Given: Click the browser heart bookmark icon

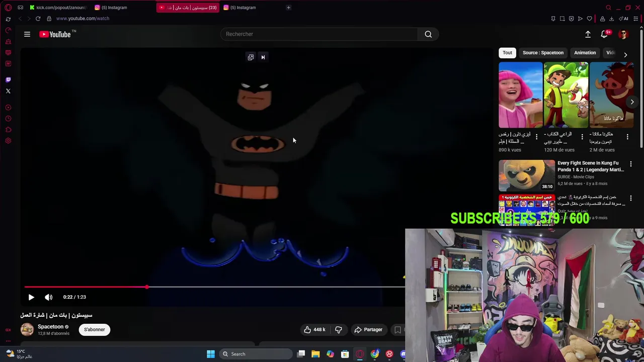Looking at the screenshot, I should coord(589,19).
